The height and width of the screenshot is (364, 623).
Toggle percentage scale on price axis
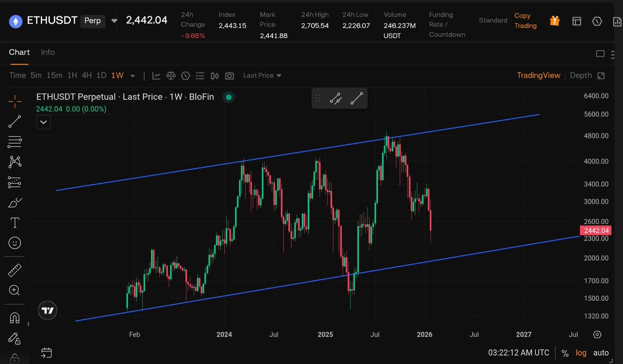pos(565,353)
